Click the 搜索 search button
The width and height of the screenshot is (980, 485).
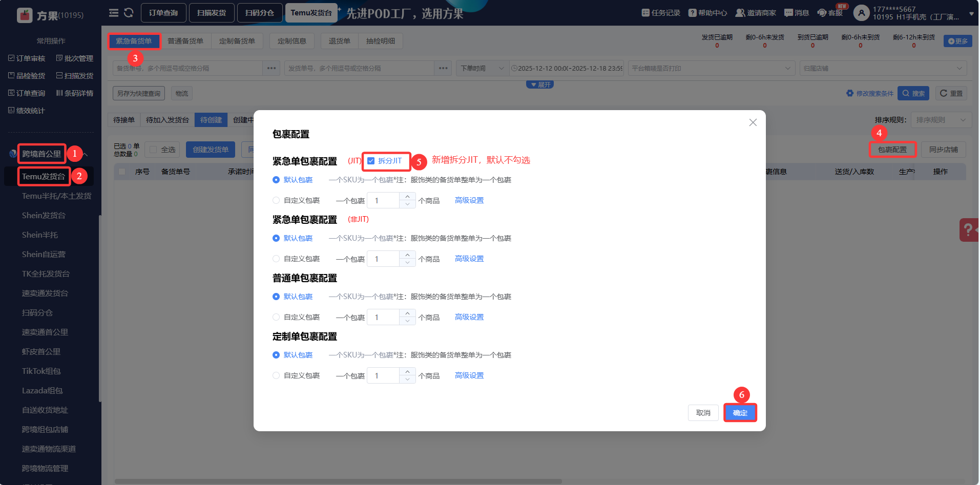[913, 93]
